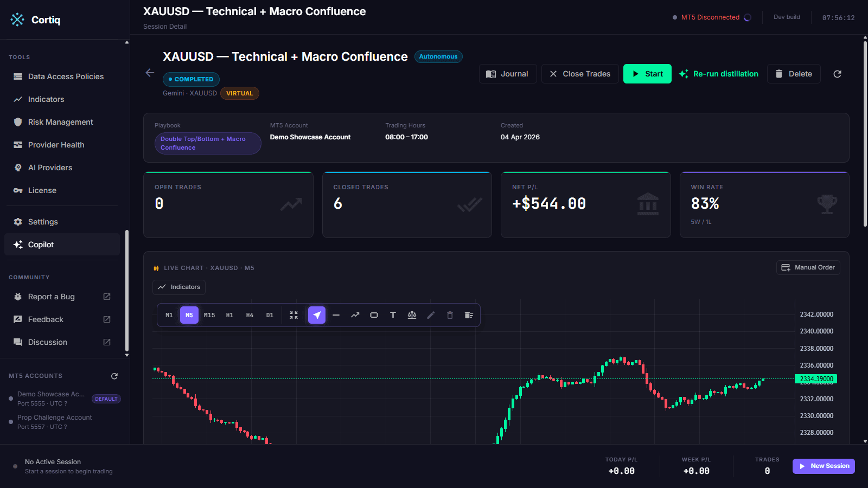Click the Close Trades button

(x=580, y=74)
